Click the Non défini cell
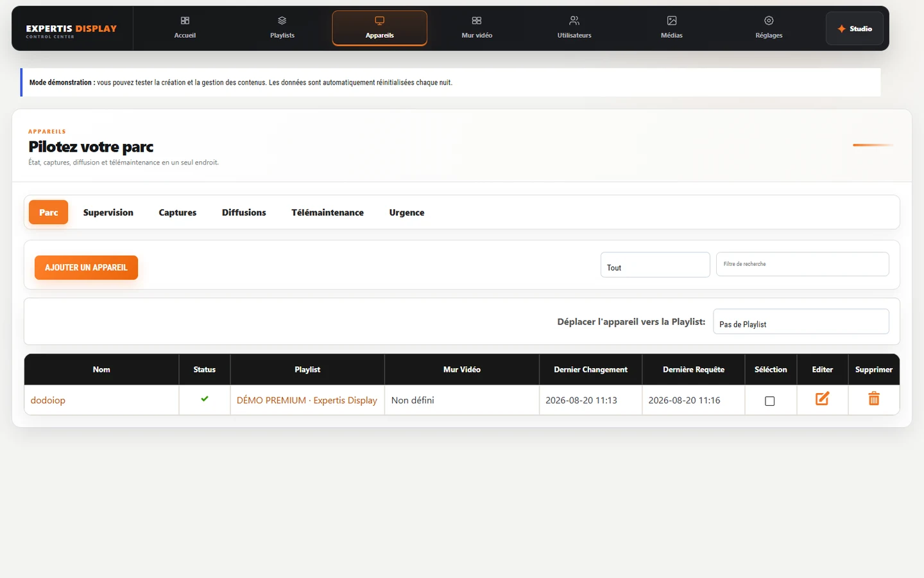The image size is (924, 578). [x=462, y=400]
